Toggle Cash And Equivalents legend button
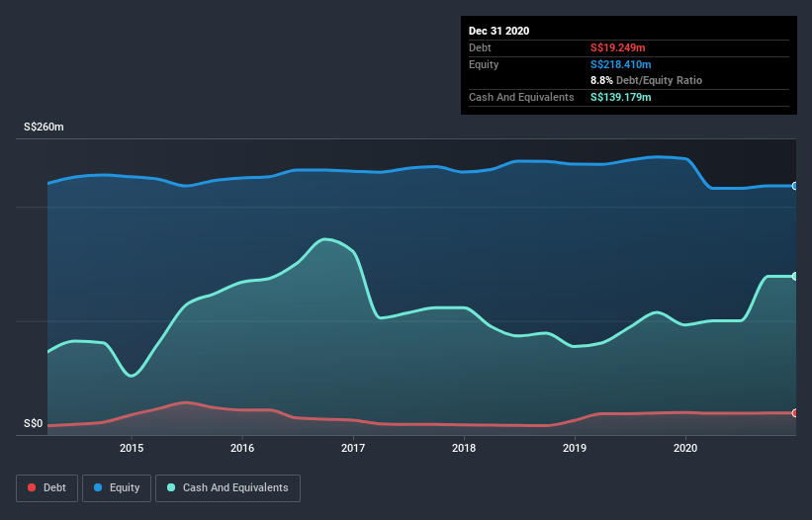812x520 pixels. [227, 488]
